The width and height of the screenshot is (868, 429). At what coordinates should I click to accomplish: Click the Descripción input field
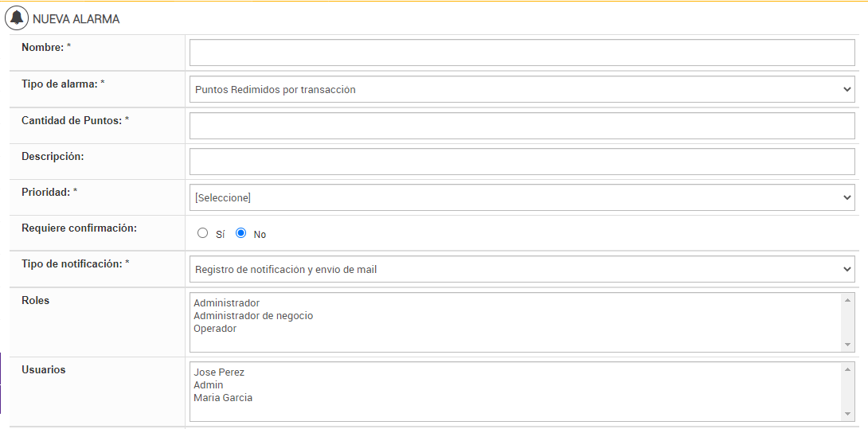coord(522,162)
